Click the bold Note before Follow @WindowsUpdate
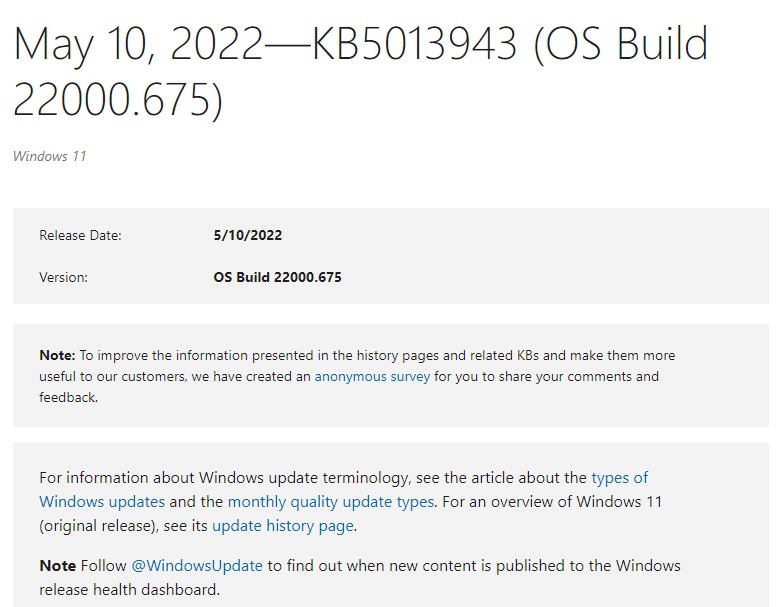780x607 pixels. pyautogui.click(x=57, y=565)
